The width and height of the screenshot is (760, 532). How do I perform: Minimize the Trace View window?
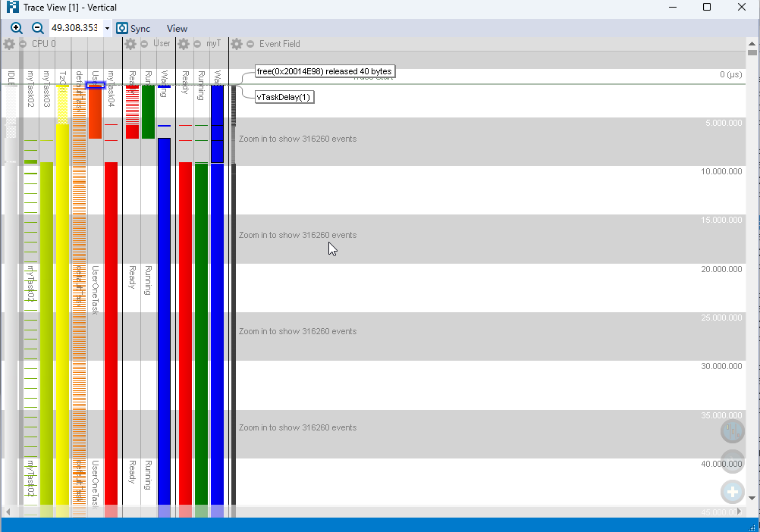672,8
